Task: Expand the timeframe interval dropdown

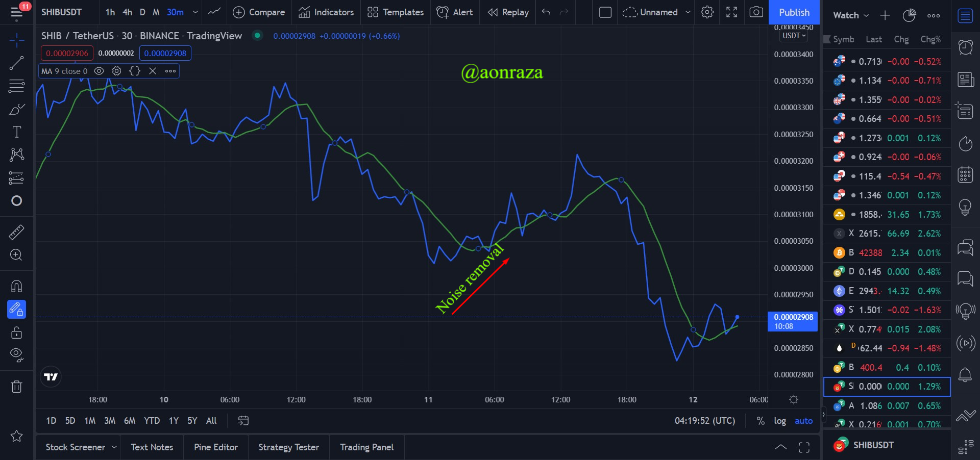Action: (195, 12)
